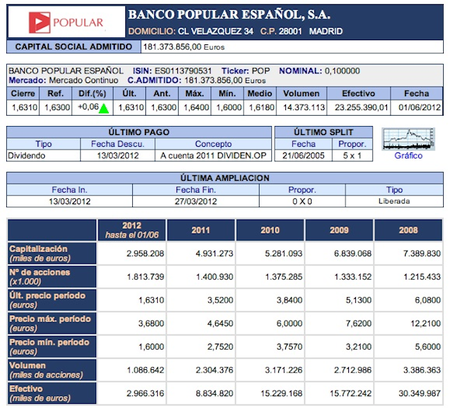Screen dimensions: 450x408
Task: Select 2010 volume value 3.171.226
Action: pos(284,370)
